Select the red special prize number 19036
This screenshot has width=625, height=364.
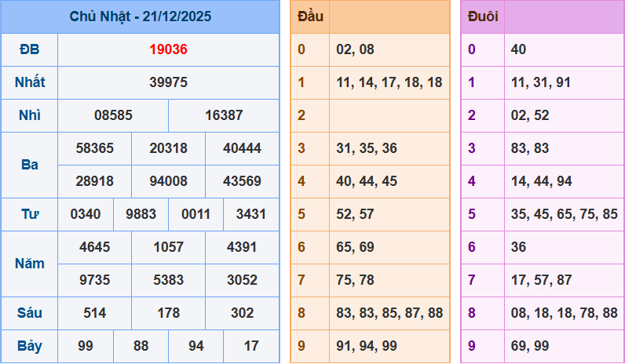168,49
